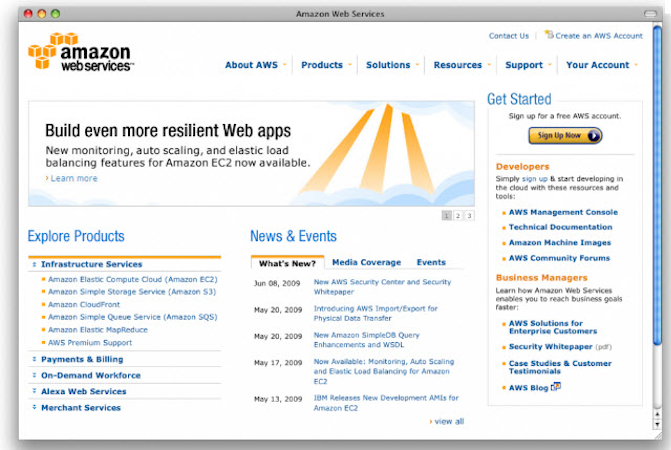Open AWS Community Forums link
The height and width of the screenshot is (450, 671).
[559, 258]
